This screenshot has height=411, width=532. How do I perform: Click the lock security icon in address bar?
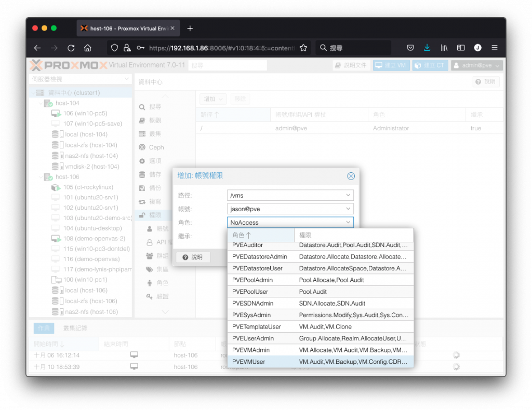[127, 48]
